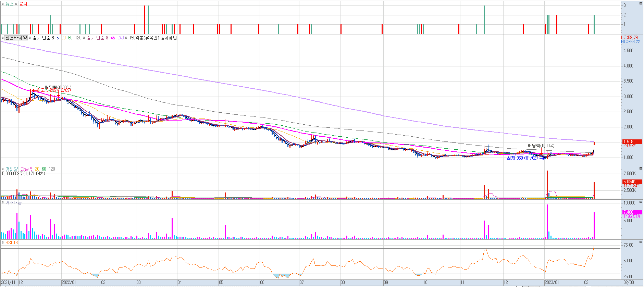Click the 02/08 date label at axis end
This screenshot has height=287, width=644.
pyautogui.click(x=629, y=283)
